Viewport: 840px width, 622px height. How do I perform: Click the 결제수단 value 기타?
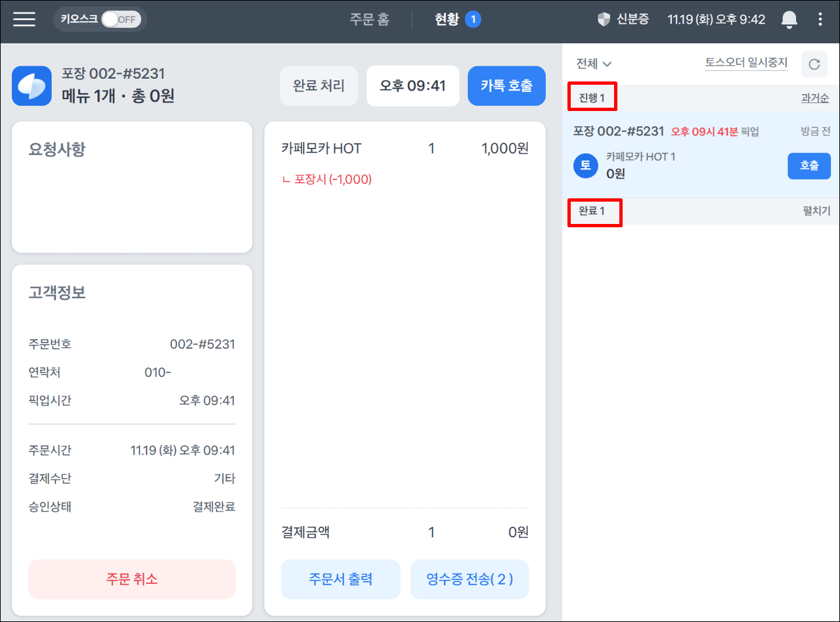click(225, 479)
